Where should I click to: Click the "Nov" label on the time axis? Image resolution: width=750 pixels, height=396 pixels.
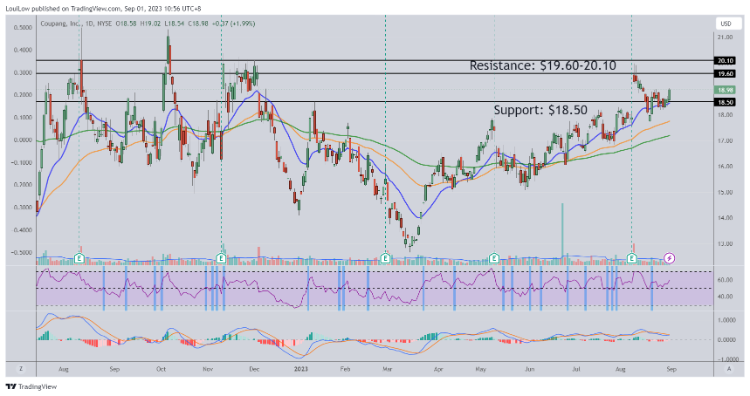pos(208,369)
